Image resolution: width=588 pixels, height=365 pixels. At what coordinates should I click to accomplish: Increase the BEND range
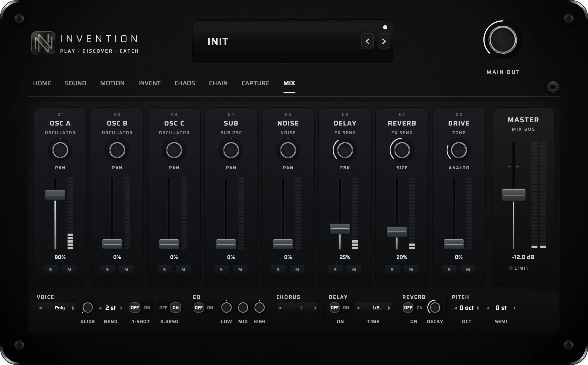click(121, 308)
